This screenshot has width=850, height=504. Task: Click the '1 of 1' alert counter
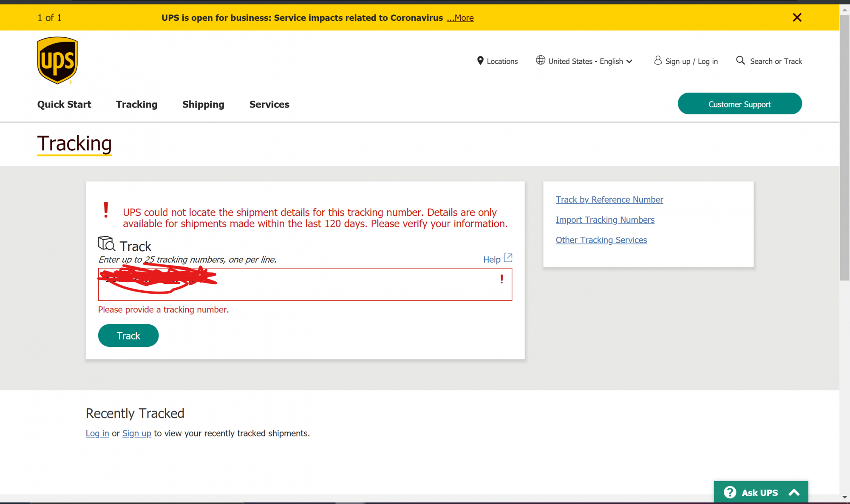pyautogui.click(x=49, y=17)
